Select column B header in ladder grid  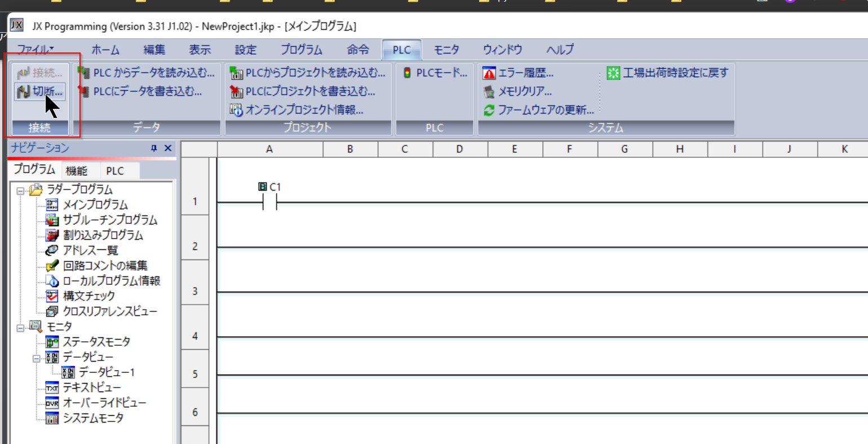click(x=350, y=149)
